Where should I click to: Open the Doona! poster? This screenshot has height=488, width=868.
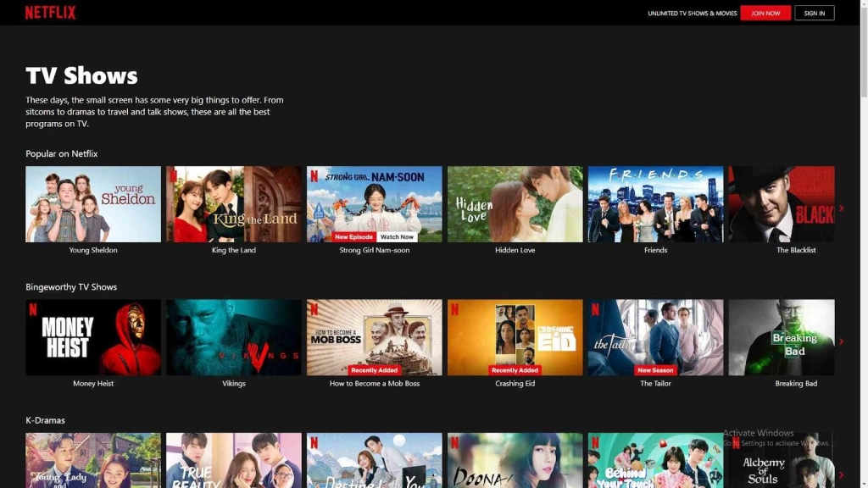[x=515, y=460]
